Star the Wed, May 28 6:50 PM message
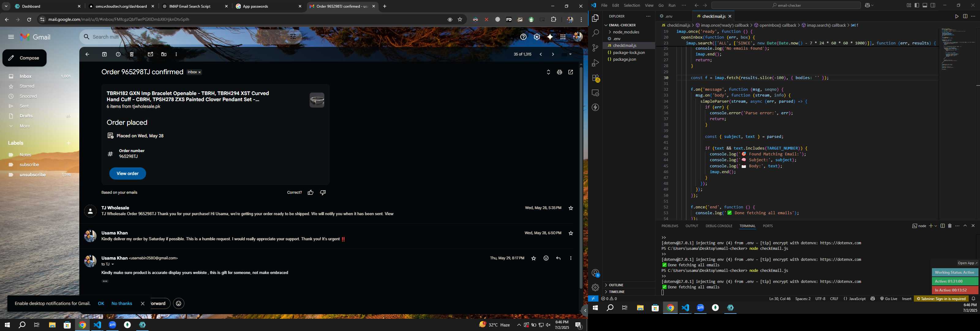The width and height of the screenshot is (980, 331). click(571, 234)
